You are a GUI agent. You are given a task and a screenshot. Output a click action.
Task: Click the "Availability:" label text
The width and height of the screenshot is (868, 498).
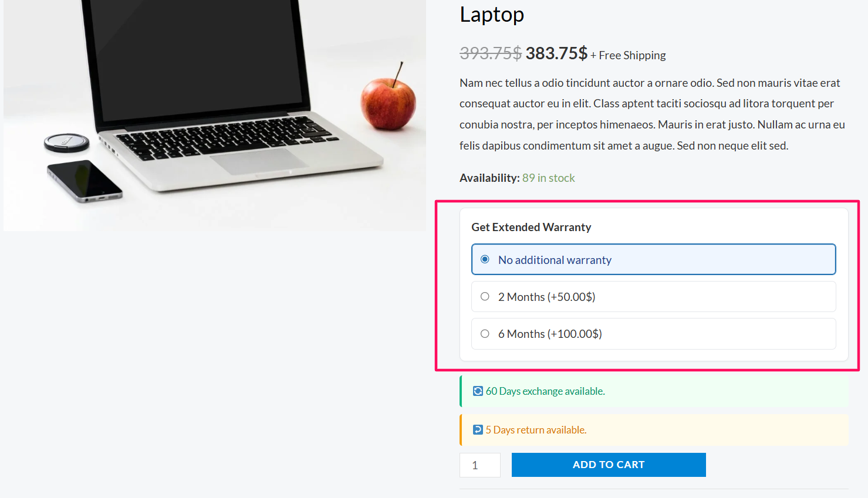[489, 177]
